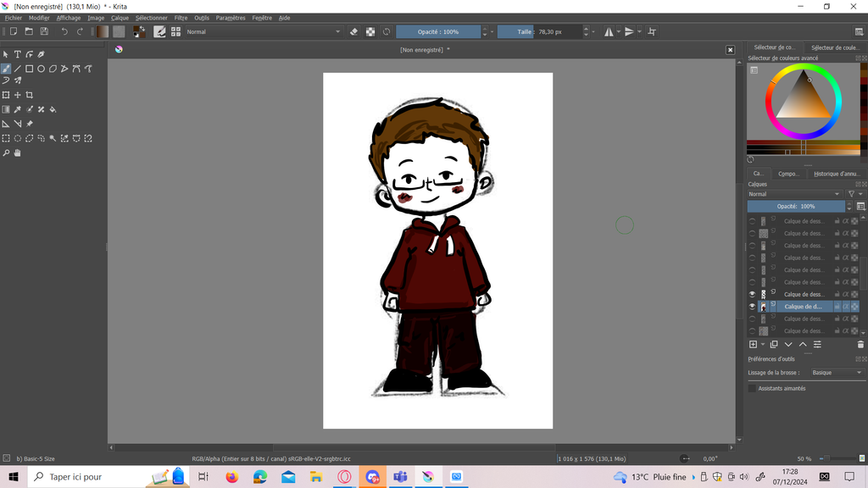Click horizontal mirror tool icon
This screenshot has height=488, width=868.
pyautogui.click(x=609, y=31)
